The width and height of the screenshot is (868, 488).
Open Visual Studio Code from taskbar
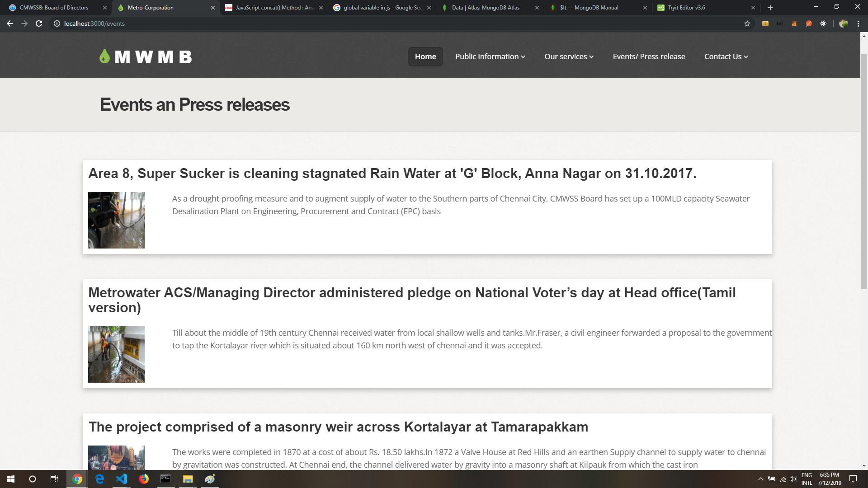tap(122, 479)
